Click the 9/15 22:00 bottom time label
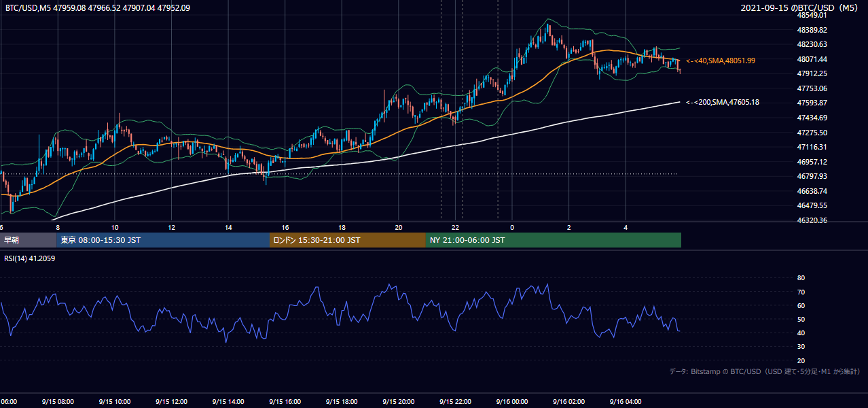Screen dimensions: 868x408 click(456, 401)
